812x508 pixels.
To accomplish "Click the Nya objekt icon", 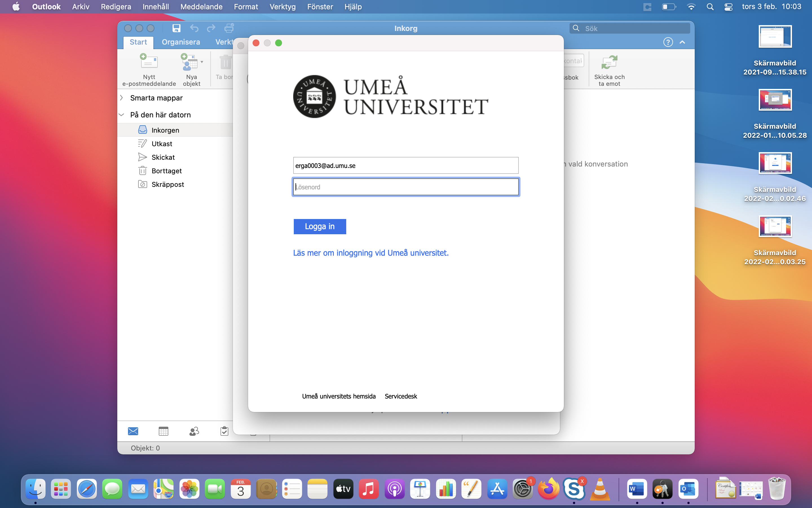I will pyautogui.click(x=189, y=62).
